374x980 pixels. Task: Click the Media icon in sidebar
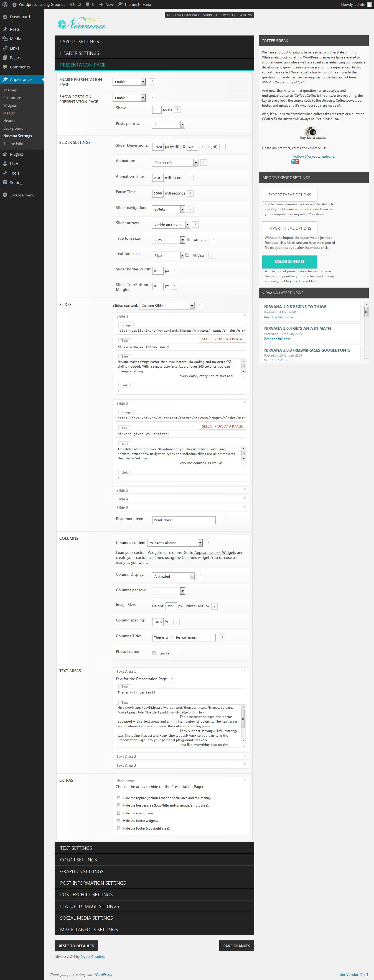5,39
